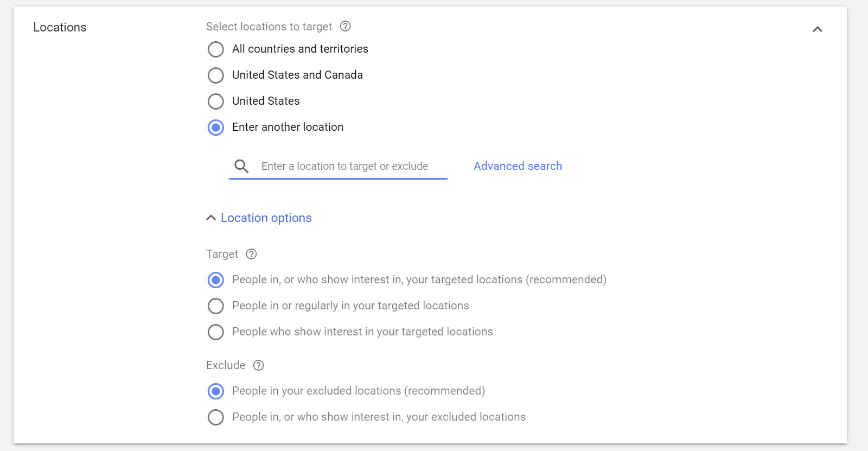Click the help icon beside Target
The width and height of the screenshot is (868, 451).
pyautogui.click(x=251, y=254)
